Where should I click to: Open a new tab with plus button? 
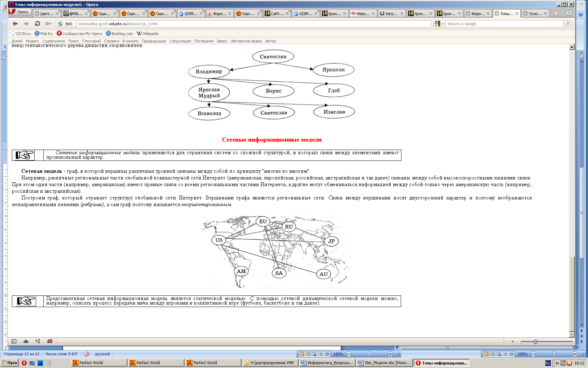coord(555,14)
